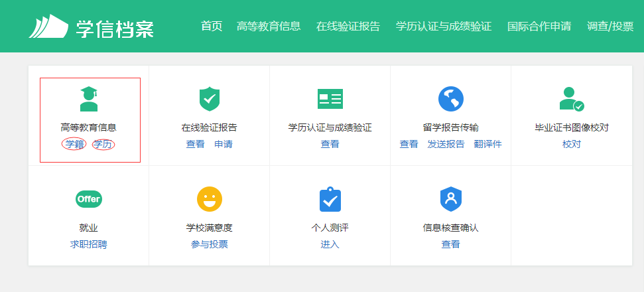Click 申请 under 在线验证报告

[224, 144]
